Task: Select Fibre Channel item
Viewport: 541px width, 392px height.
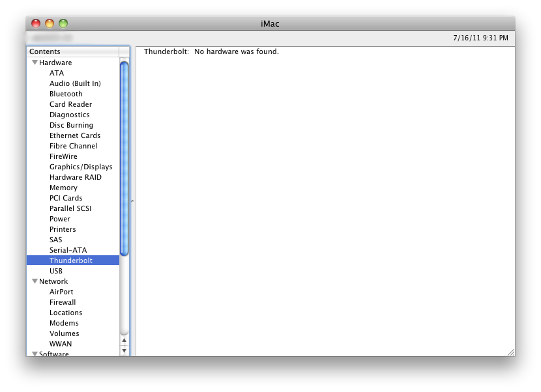Action: click(x=73, y=146)
